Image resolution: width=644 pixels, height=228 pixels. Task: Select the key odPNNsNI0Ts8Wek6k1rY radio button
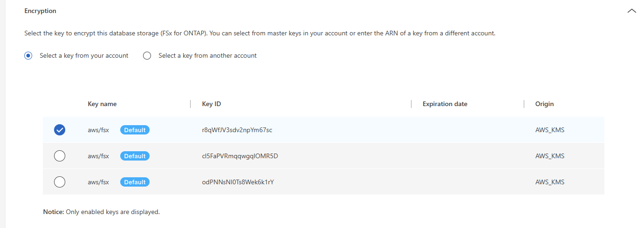[x=60, y=182]
